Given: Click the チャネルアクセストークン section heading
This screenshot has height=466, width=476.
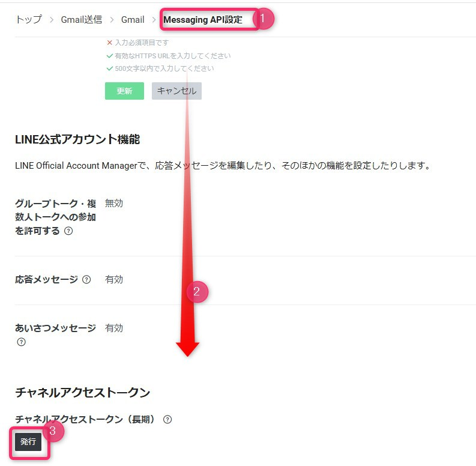Looking at the screenshot, I should (83, 392).
